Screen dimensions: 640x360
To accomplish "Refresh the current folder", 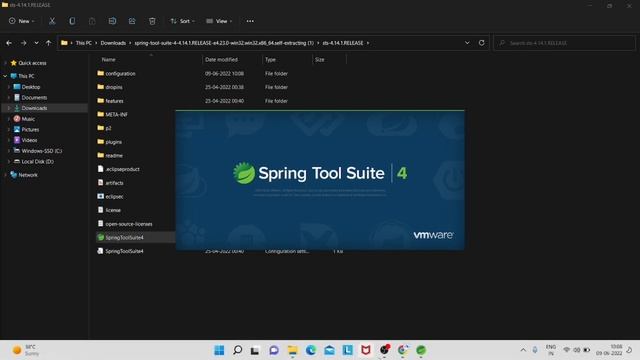I will tap(482, 43).
